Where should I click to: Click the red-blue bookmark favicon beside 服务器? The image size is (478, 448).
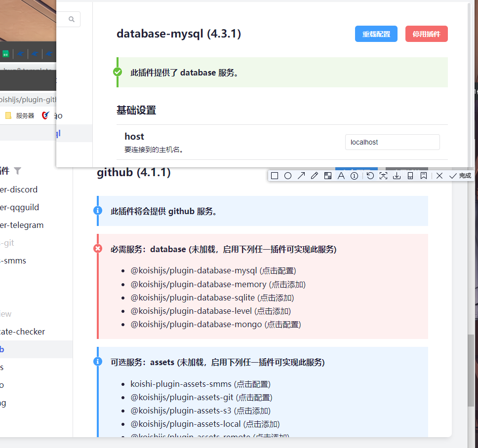(45, 115)
